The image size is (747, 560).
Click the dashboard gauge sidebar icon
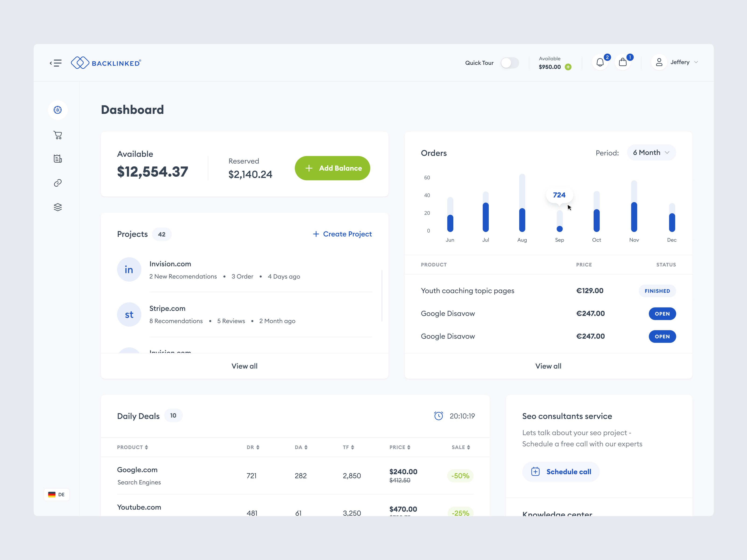(x=58, y=110)
